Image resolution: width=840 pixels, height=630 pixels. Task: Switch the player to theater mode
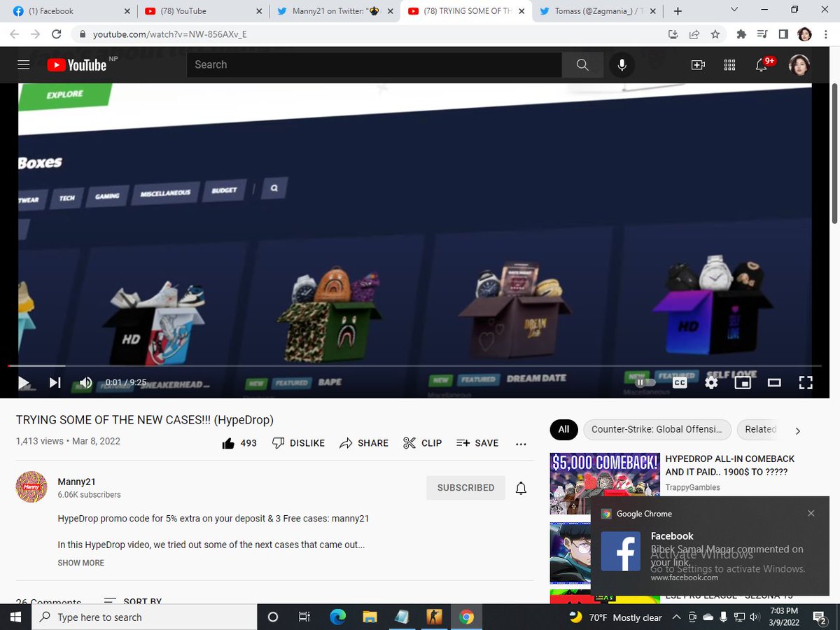pos(774,382)
